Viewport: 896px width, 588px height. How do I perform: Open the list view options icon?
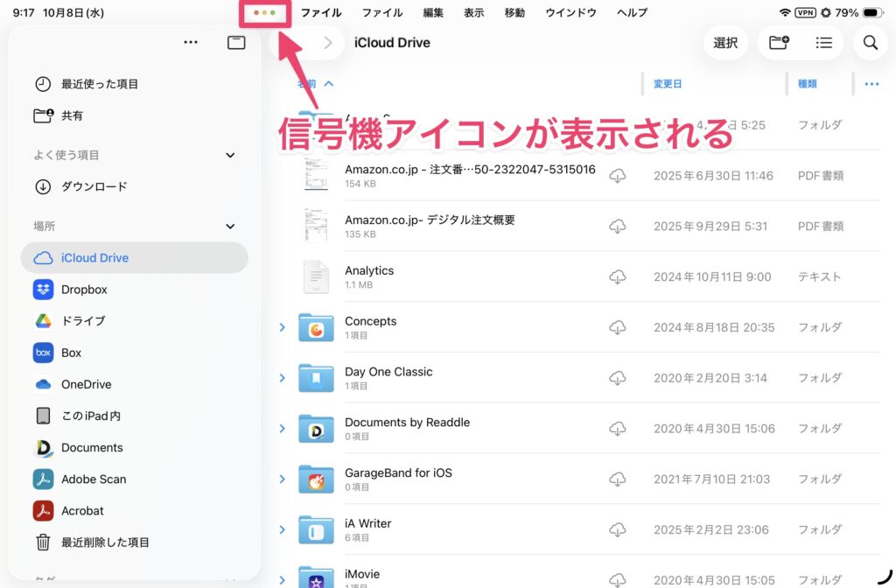click(x=823, y=43)
